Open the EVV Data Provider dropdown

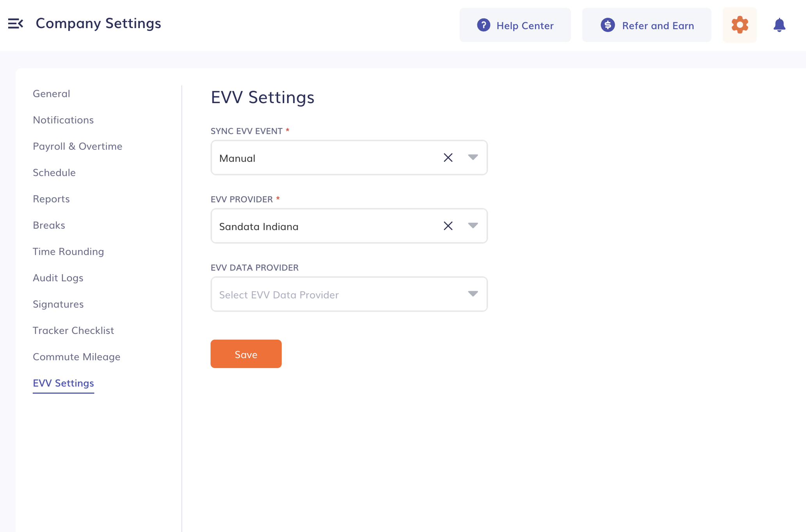click(349, 295)
